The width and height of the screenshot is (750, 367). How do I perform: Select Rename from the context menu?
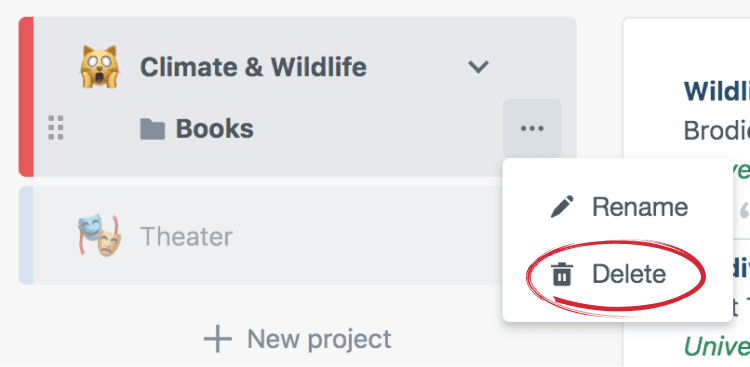point(618,207)
